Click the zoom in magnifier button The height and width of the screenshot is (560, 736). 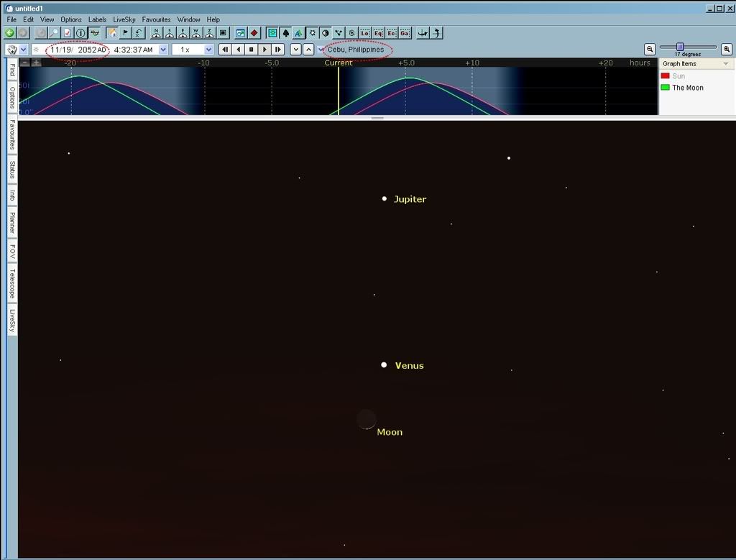click(x=726, y=49)
